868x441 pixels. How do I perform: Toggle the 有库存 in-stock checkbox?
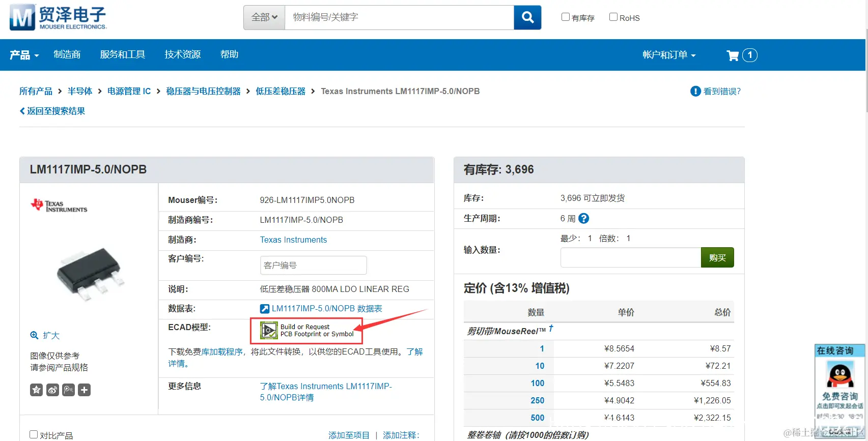(x=565, y=17)
